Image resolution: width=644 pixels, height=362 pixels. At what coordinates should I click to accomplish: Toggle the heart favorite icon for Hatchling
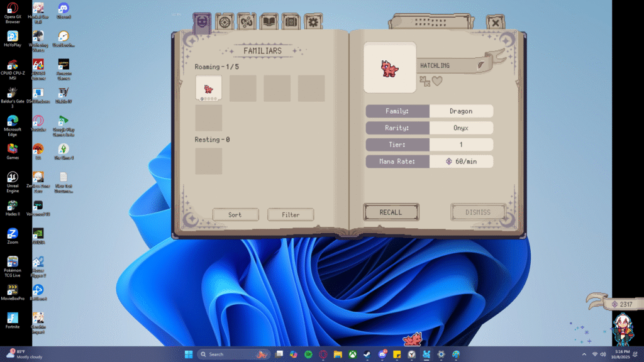(437, 81)
